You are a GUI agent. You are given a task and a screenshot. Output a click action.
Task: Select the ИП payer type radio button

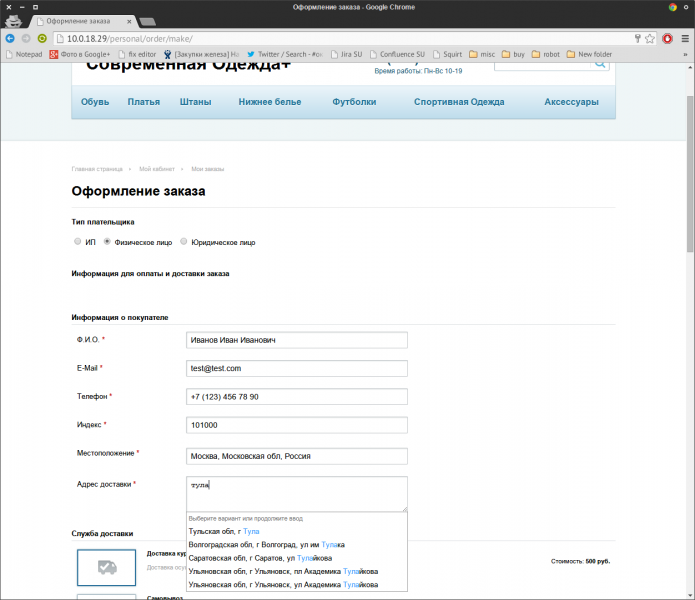coord(78,242)
